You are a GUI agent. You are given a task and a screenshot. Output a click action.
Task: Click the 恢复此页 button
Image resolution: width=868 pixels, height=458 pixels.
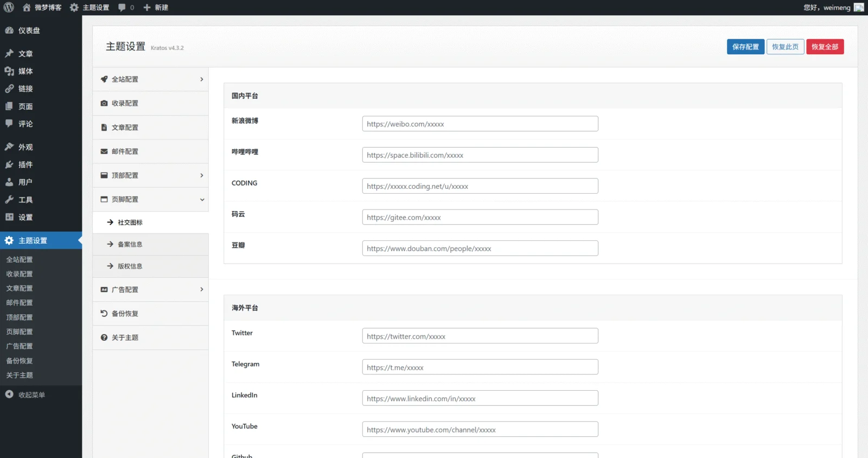pyautogui.click(x=785, y=47)
